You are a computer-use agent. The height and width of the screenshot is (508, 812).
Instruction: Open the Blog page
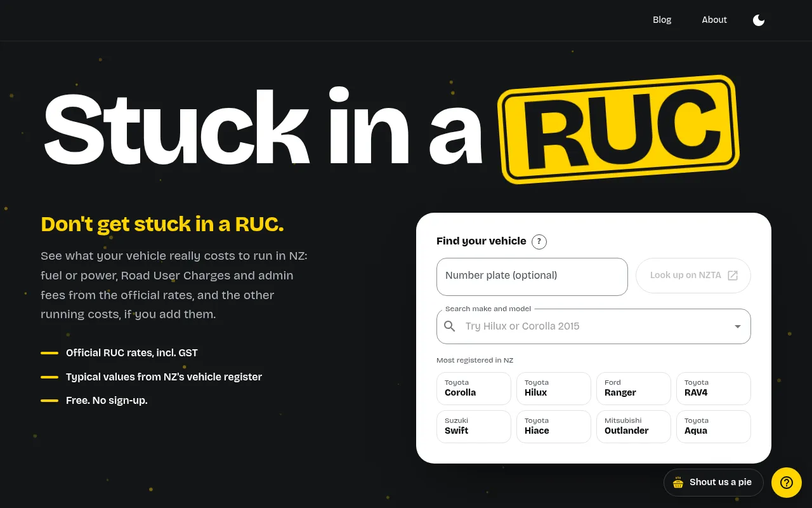point(662,20)
